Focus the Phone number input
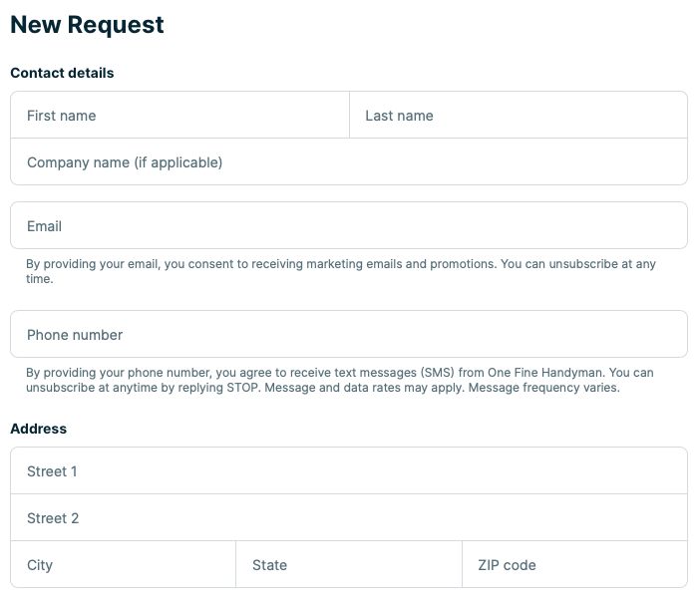The height and width of the screenshot is (602, 700). [349, 335]
